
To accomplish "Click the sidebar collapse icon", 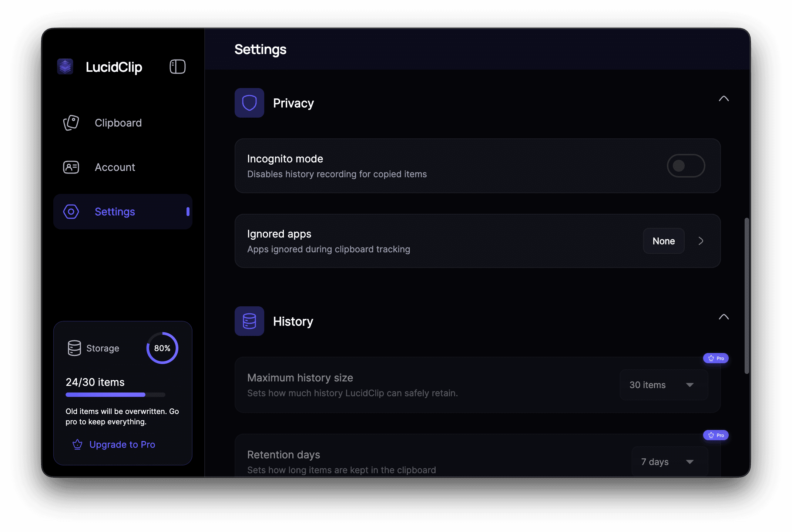I will pyautogui.click(x=177, y=67).
